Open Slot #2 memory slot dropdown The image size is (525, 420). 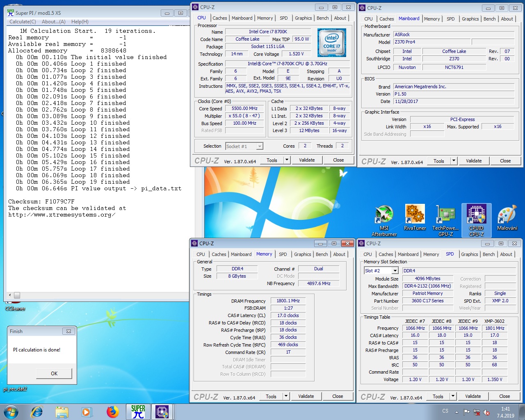point(381,271)
